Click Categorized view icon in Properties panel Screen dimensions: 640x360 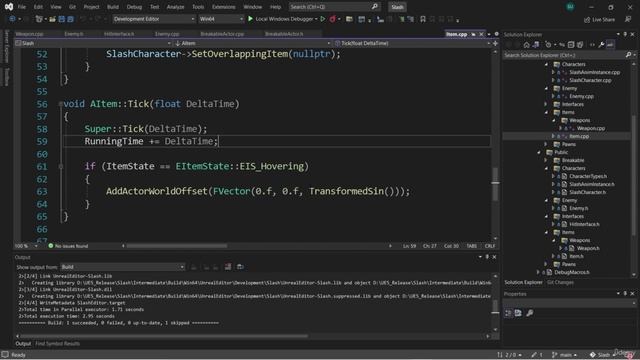click(x=508, y=313)
